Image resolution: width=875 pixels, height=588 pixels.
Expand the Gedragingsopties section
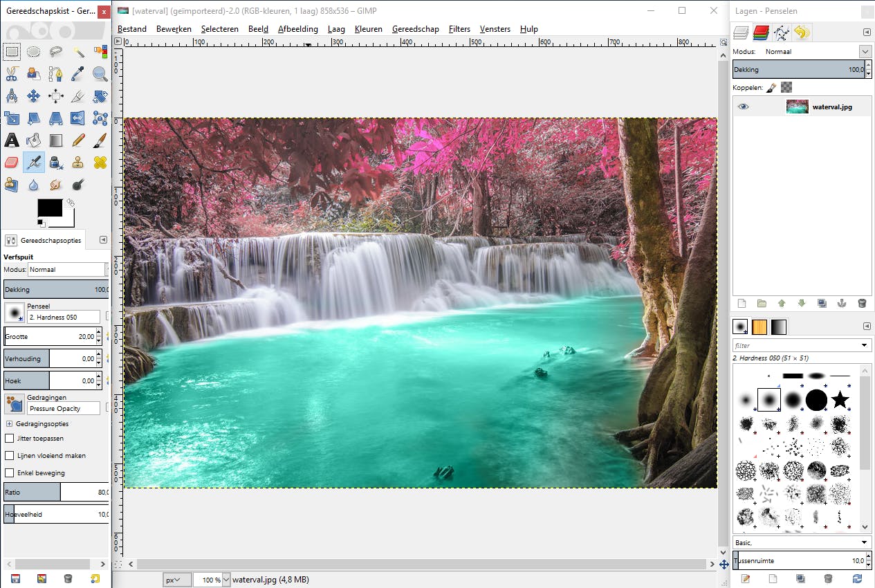pyautogui.click(x=9, y=423)
